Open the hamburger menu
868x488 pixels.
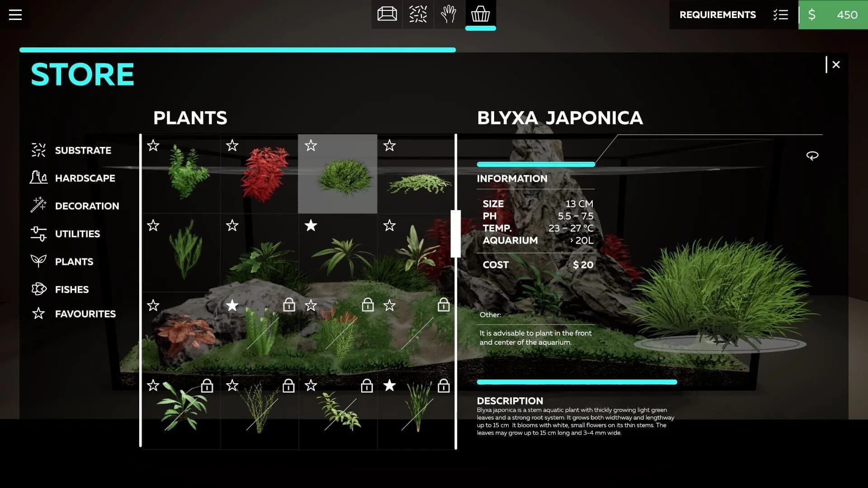tap(15, 15)
